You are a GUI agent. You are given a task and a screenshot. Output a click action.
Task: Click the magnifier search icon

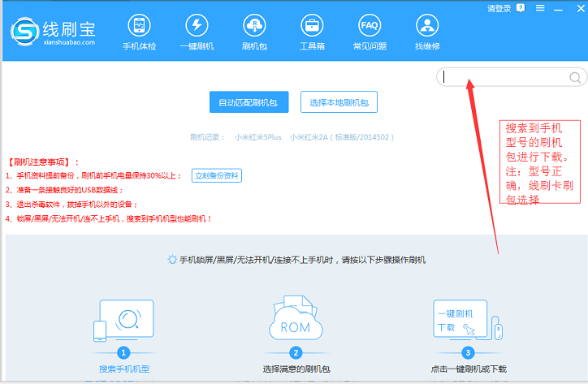[575, 78]
